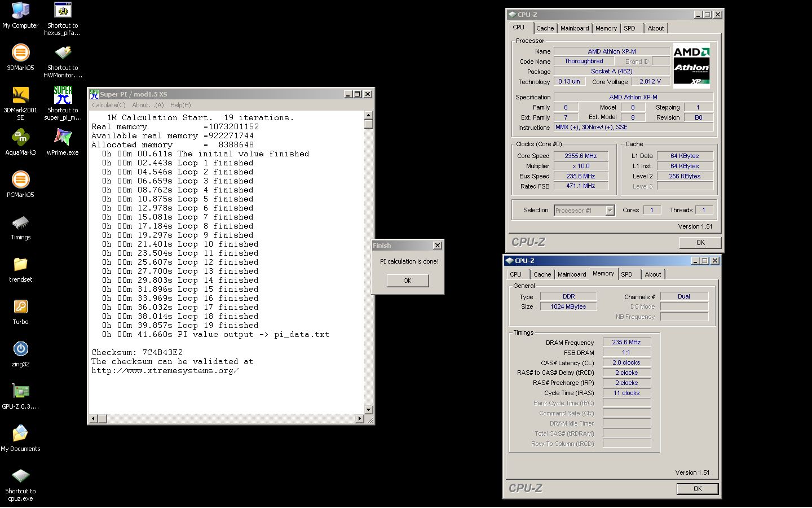Select Memory tab in lower CPU-Z

(x=603, y=273)
